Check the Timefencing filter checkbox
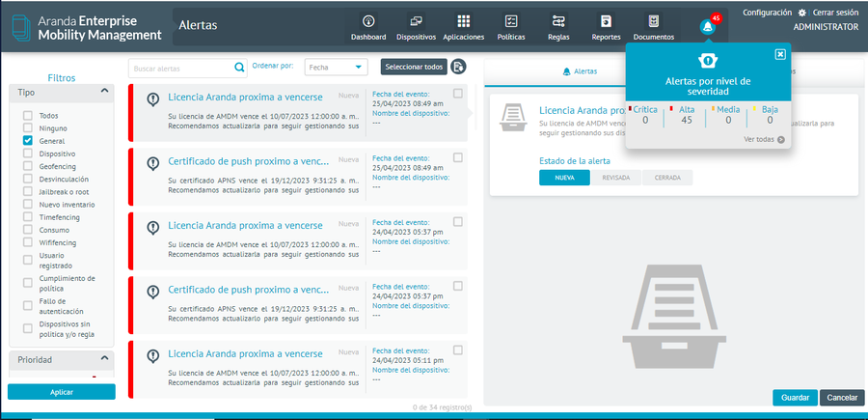The height and width of the screenshot is (420, 868). click(x=27, y=217)
